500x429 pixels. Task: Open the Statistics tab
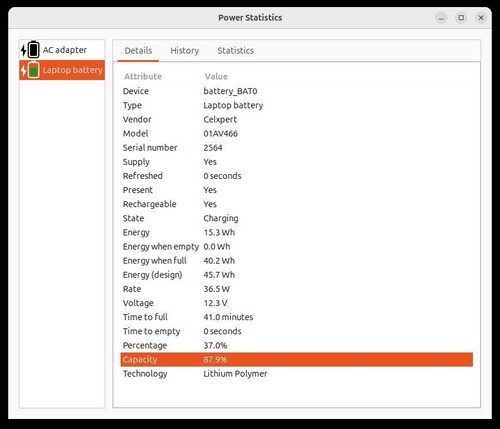point(235,51)
